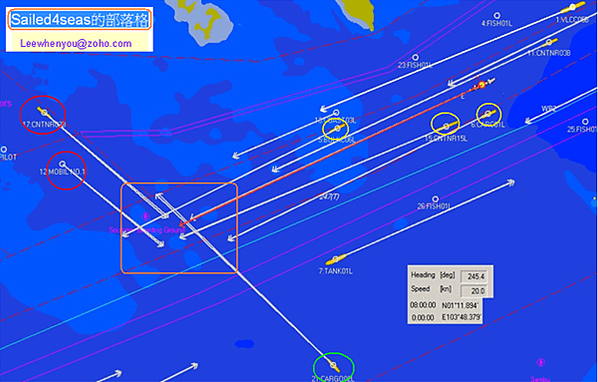Click the 21:CARGO02L ship in green circle
This screenshot has width=598, height=382.
(334, 366)
